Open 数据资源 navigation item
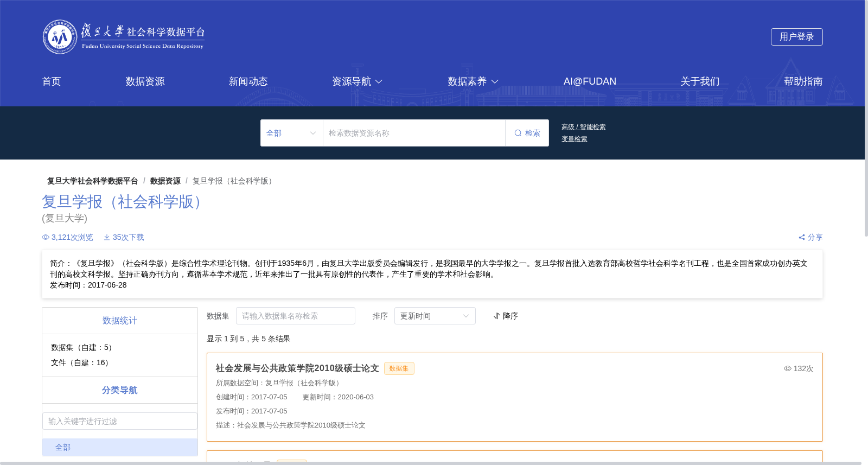 click(145, 81)
